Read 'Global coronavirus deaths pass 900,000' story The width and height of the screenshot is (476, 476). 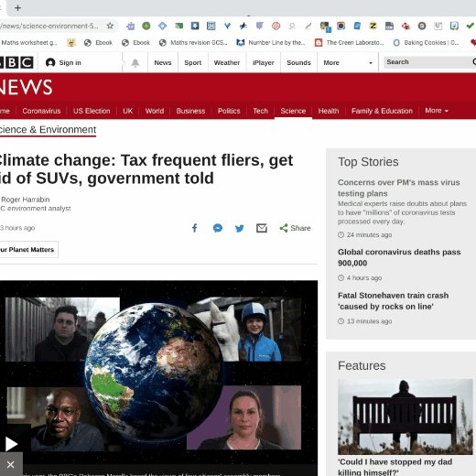pos(399,257)
